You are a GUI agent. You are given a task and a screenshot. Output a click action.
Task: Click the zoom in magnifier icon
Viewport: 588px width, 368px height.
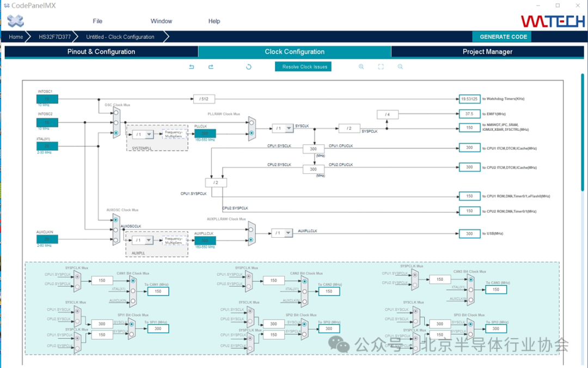pyautogui.click(x=361, y=67)
